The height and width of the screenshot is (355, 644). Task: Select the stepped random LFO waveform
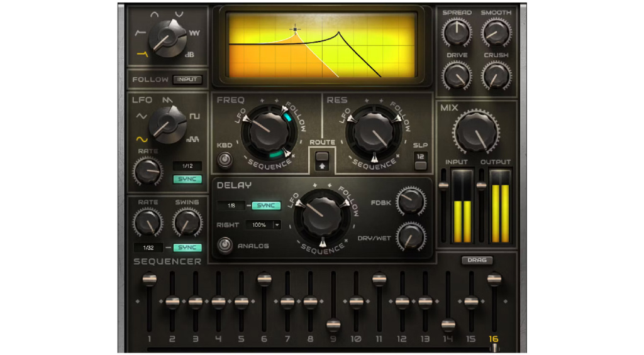tap(193, 139)
